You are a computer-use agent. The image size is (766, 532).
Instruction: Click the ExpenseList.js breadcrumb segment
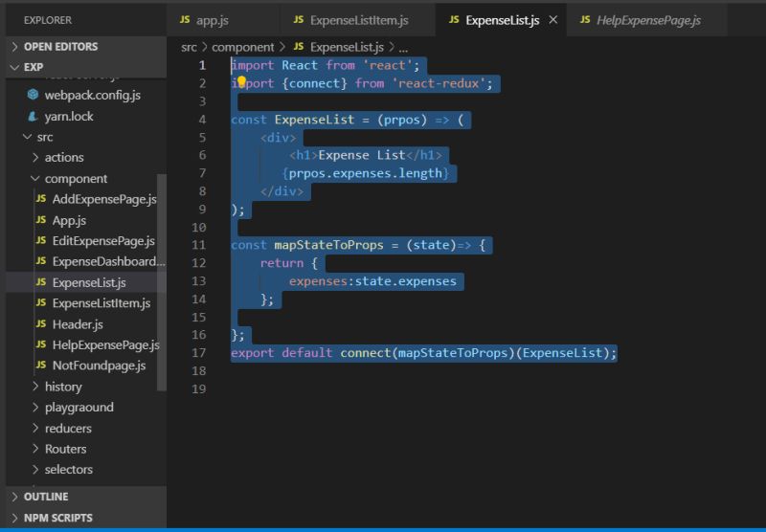click(347, 47)
